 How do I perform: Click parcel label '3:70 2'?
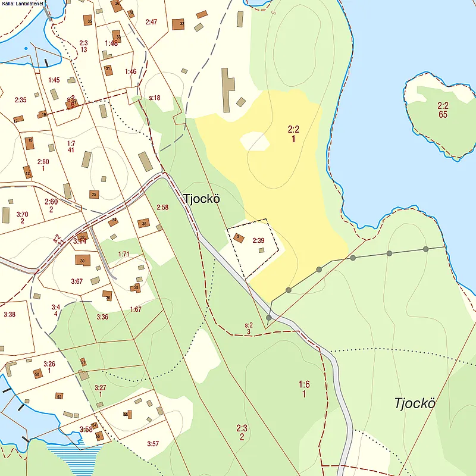[22, 217]
